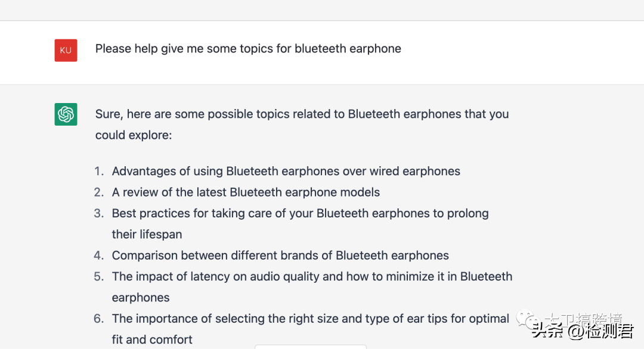The width and height of the screenshot is (644, 349).
Task: Click the 'could explore:' text line
Action: 134,135
